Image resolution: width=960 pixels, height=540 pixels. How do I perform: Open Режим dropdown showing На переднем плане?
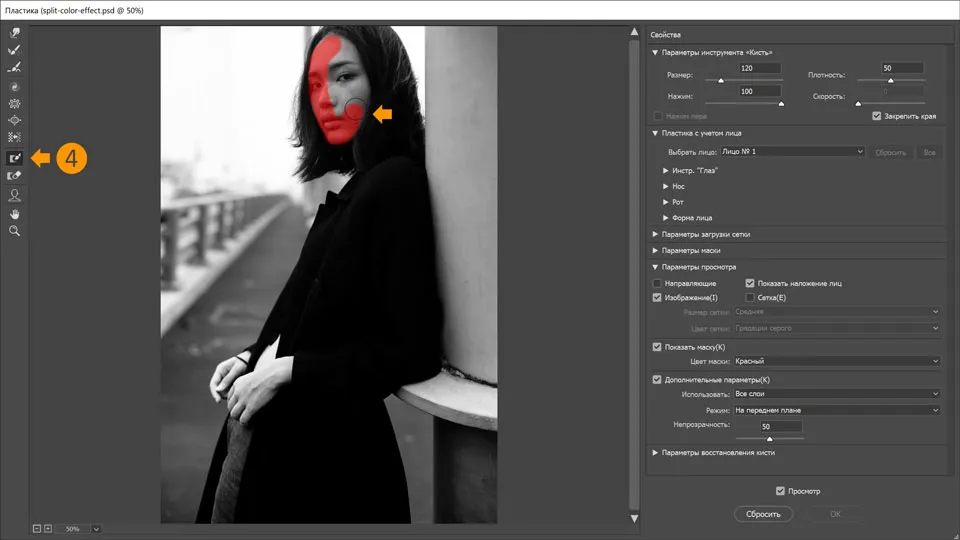point(836,410)
